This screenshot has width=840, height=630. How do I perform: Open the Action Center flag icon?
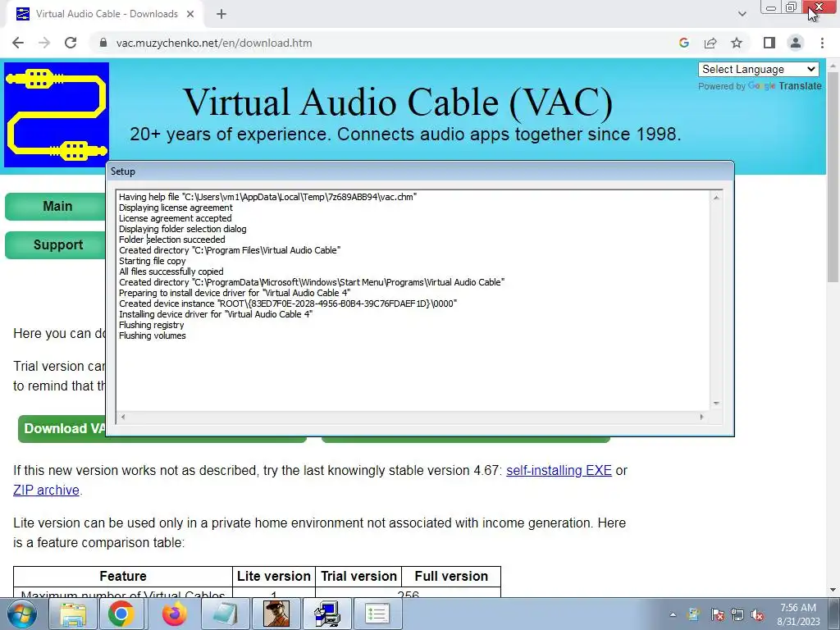point(717,614)
